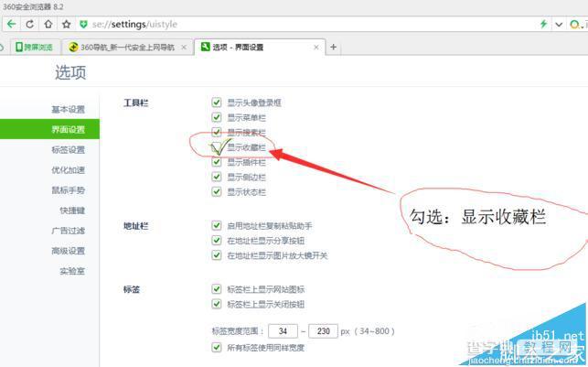Toggle 显示侧边栏 checkbox
This screenshot has width=588, height=367.
coord(217,177)
